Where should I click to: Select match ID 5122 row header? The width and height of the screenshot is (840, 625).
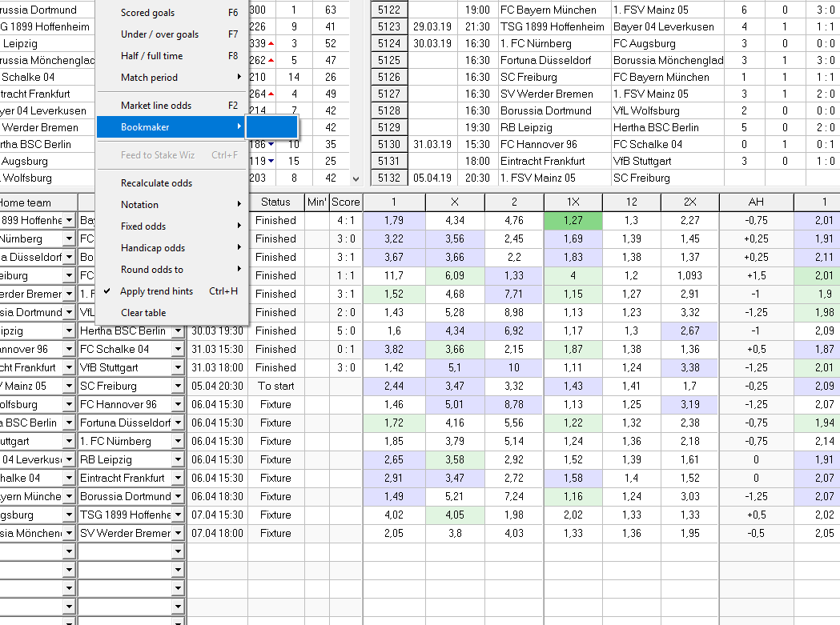pyautogui.click(x=389, y=10)
